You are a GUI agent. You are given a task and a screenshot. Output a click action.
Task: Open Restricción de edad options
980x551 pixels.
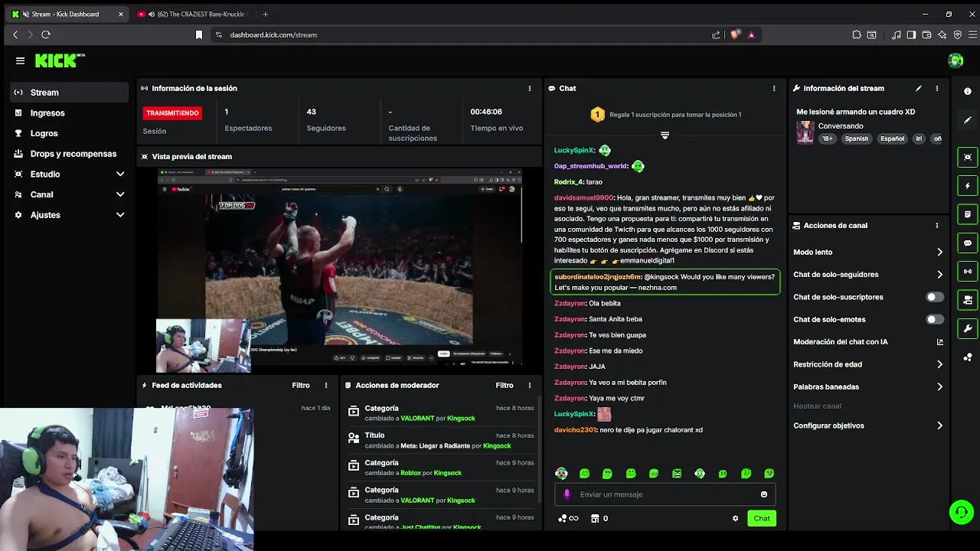coord(868,364)
